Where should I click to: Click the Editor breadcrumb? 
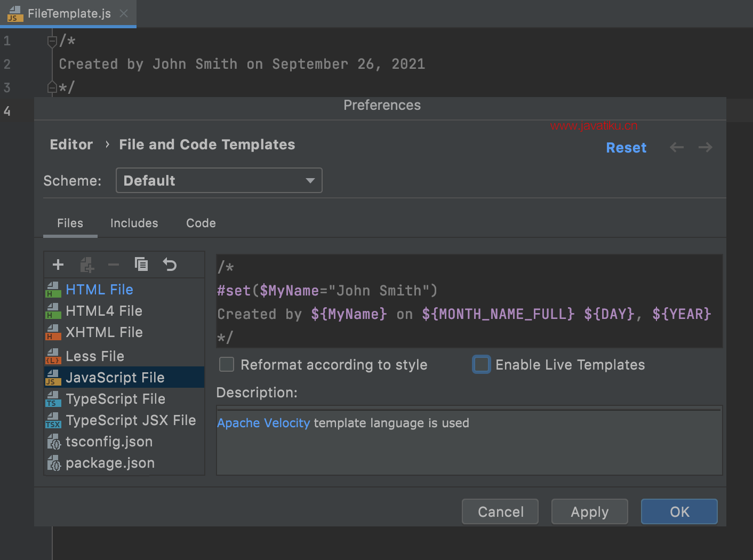(71, 145)
